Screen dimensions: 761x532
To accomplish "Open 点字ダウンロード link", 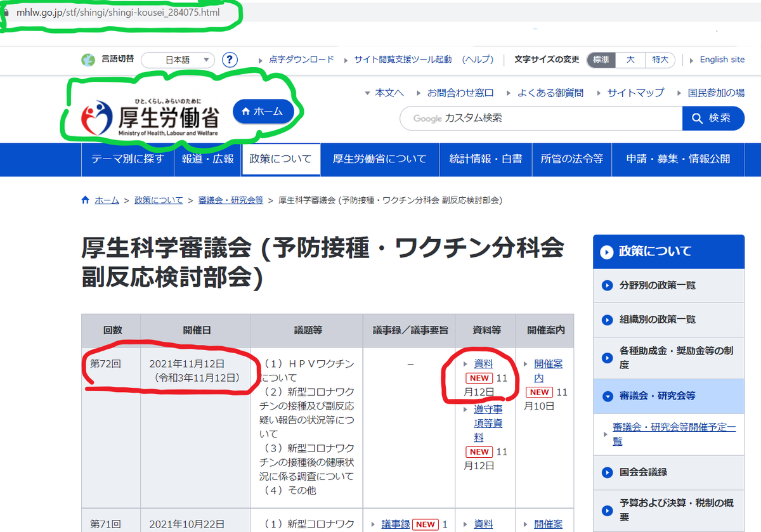I will tap(301, 60).
